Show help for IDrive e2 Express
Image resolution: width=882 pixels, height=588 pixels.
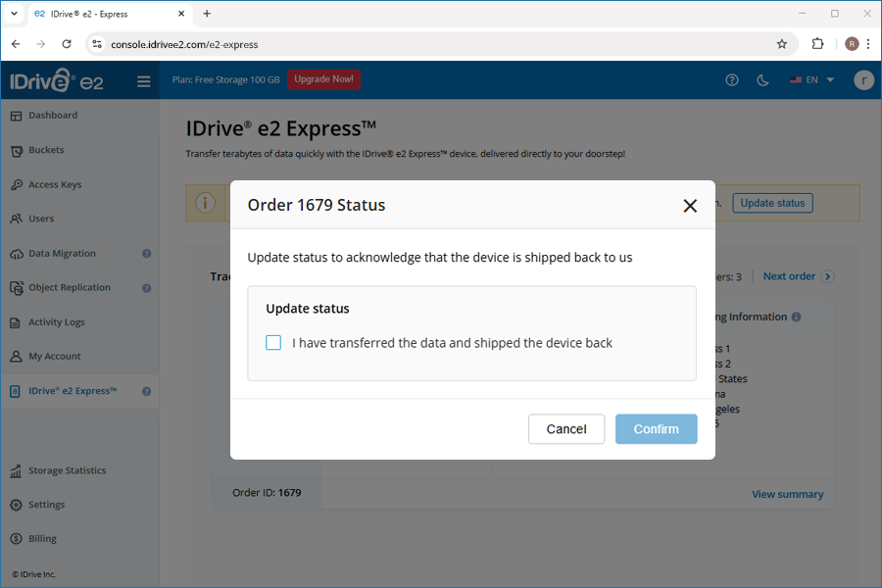(147, 392)
